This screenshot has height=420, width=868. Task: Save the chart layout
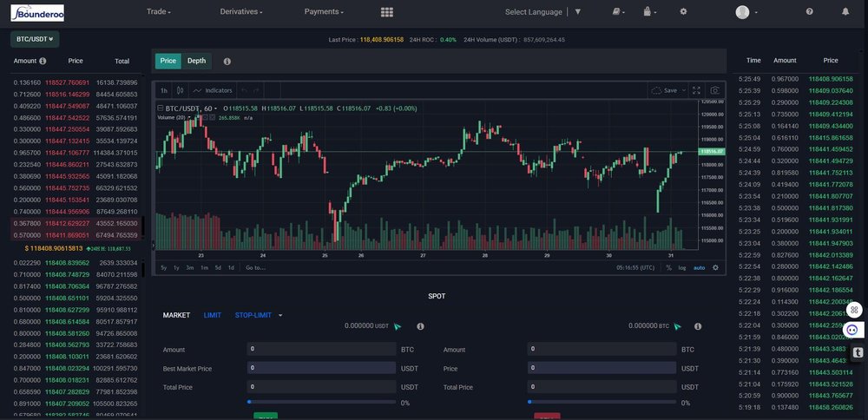coord(665,90)
